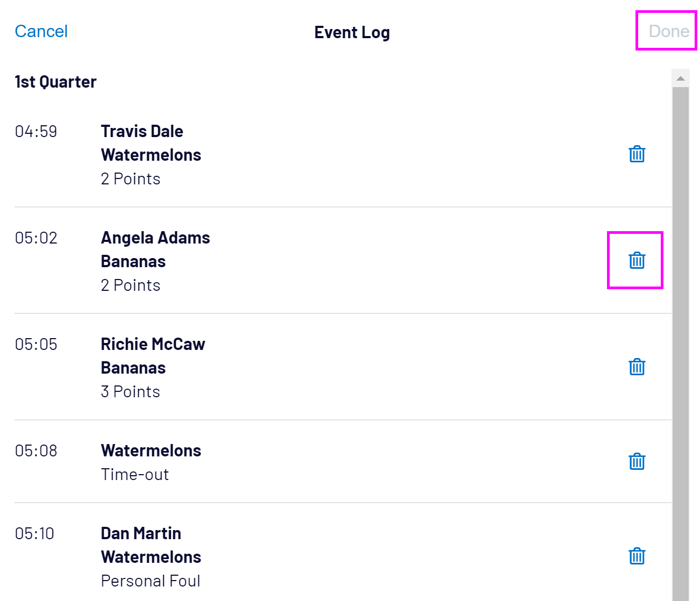The height and width of the screenshot is (601, 700).
Task: Delete Richie McCaw 3 Points event
Action: click(x=637, y=367)
